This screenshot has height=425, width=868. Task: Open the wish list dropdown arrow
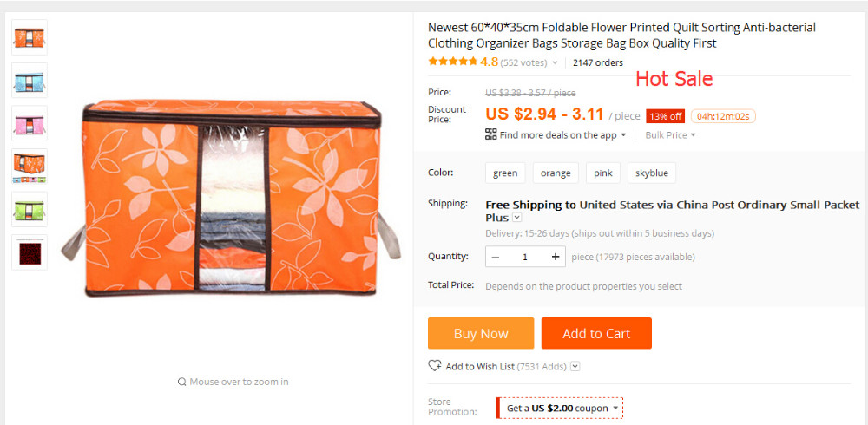575,367
